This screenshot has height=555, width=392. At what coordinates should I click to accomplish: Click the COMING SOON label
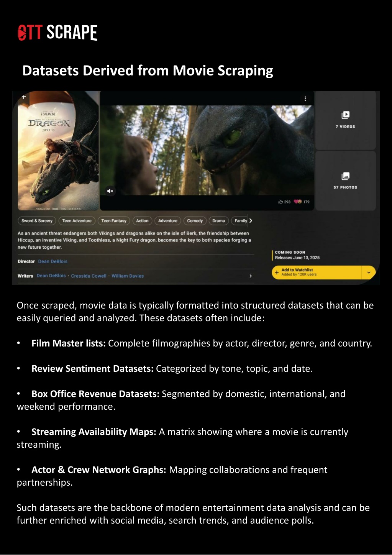[x=290, y=252]
